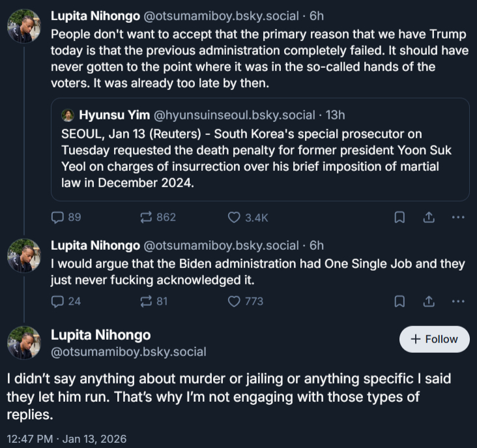The image size is (477, 448).
Task: Share the first post via share icon
Action: click(429, 217)
